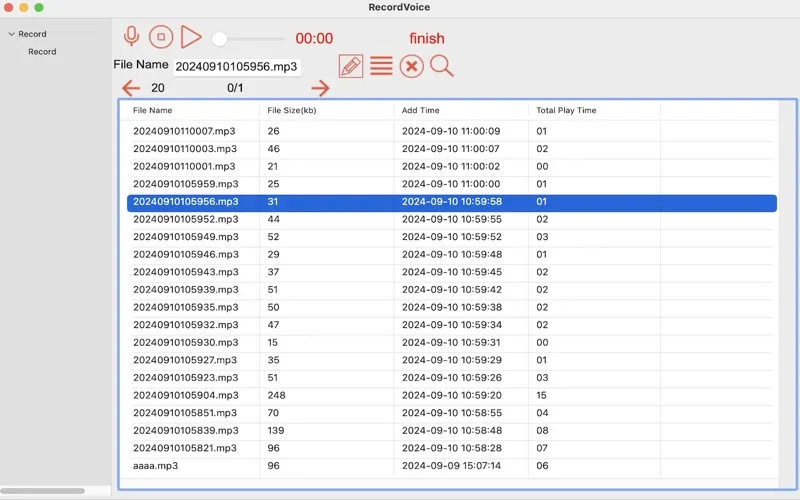Click highlighted row 20240910105956.mp3
Viewport: 800px width, 500px height.
[x=452, y=202]
